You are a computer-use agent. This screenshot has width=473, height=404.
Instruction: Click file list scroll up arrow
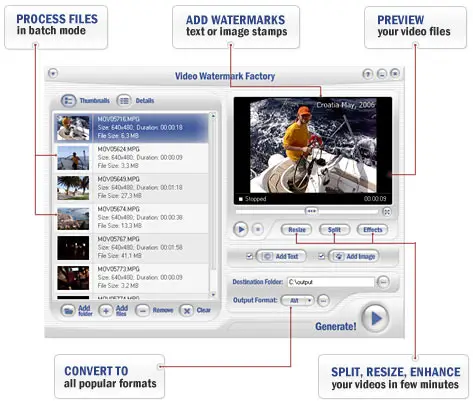pos(213,115)
